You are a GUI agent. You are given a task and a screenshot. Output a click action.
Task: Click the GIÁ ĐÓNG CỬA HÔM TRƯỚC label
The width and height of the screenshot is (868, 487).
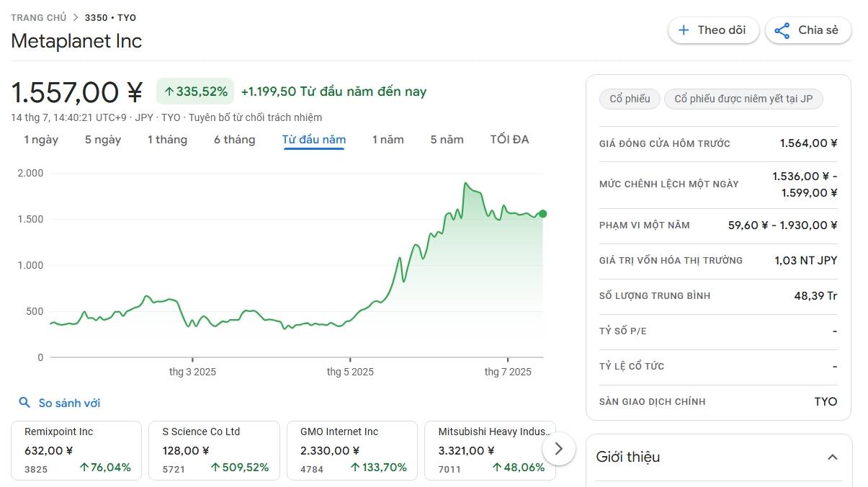tap(665, 143)
